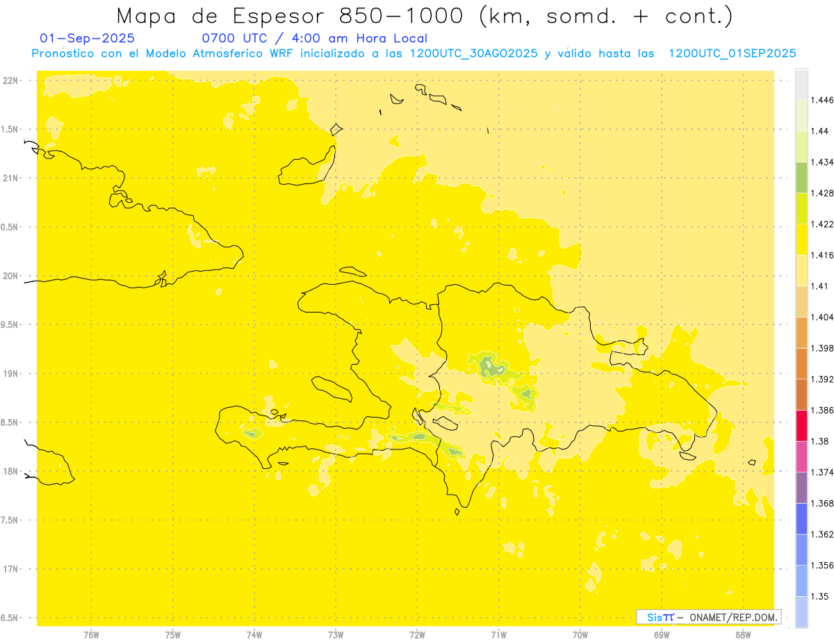Click the colorbar value 1.446
Viewport: 834px width, 644px height.
[824, 100]
